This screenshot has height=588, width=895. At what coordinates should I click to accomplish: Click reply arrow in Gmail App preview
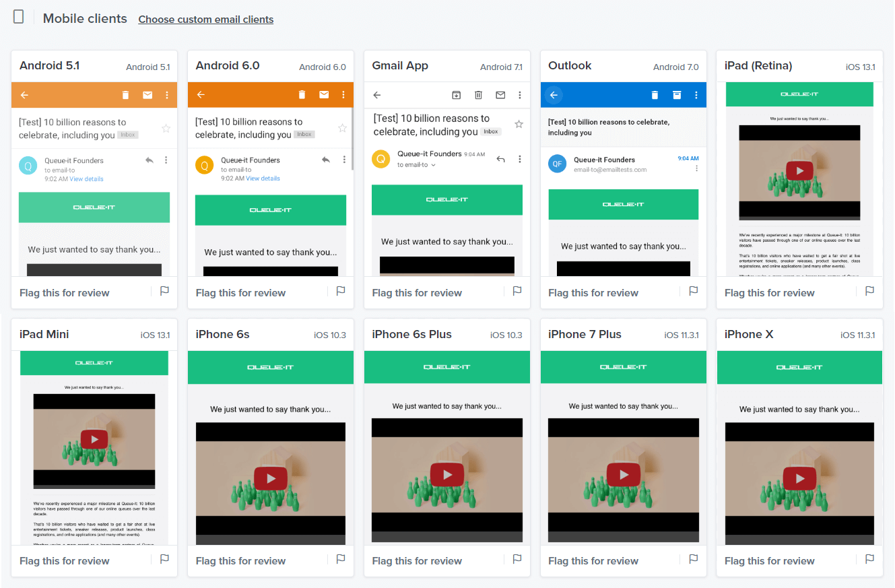coord(500,160)
